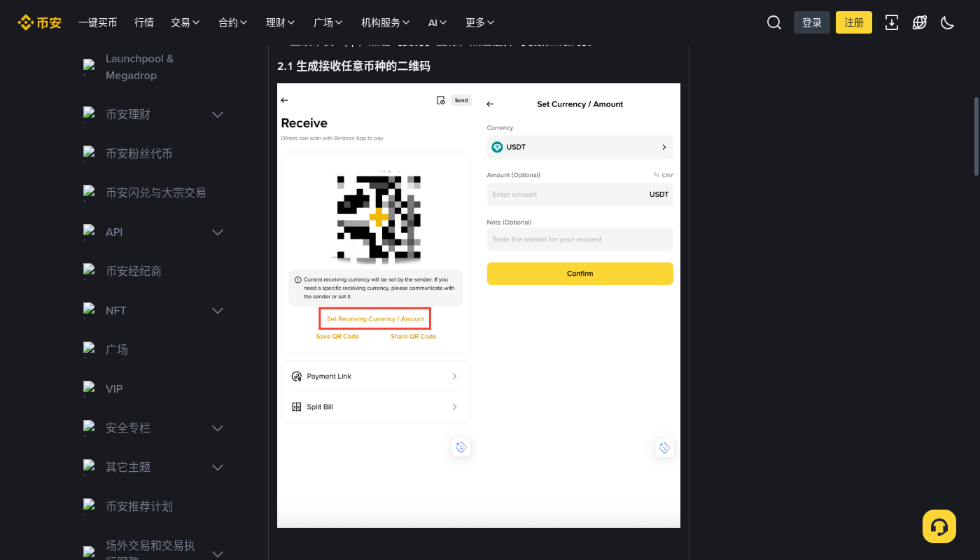Image resolution: width=980 pixels, height=560 pixels.
Task: Click the 注册 register button
Action: coord(854,22)
